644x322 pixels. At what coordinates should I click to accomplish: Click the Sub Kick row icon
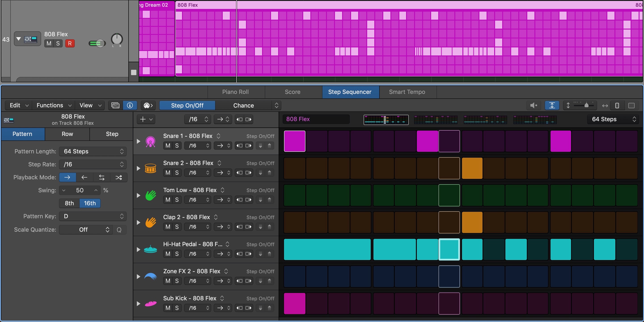click(150, 303)
